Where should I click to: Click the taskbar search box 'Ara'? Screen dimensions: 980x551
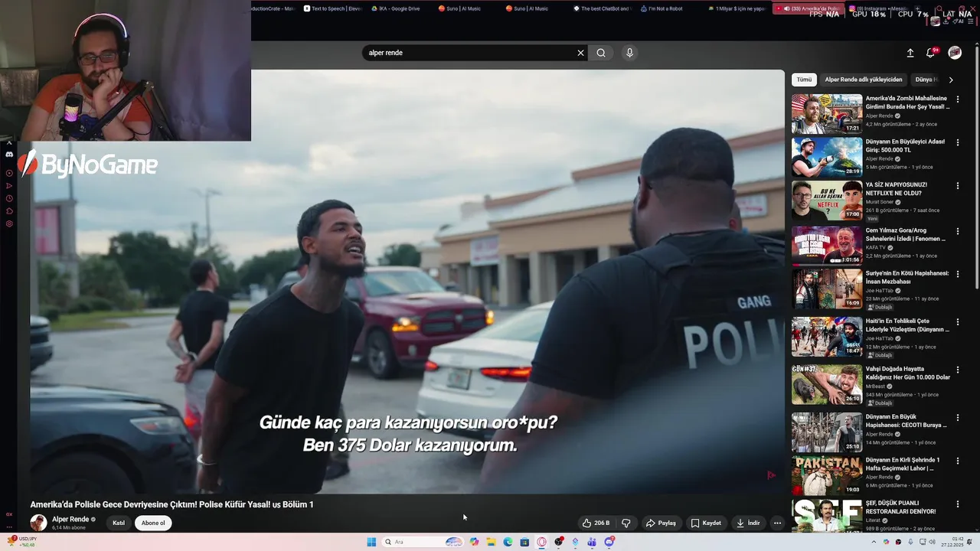tap(423, 542)
